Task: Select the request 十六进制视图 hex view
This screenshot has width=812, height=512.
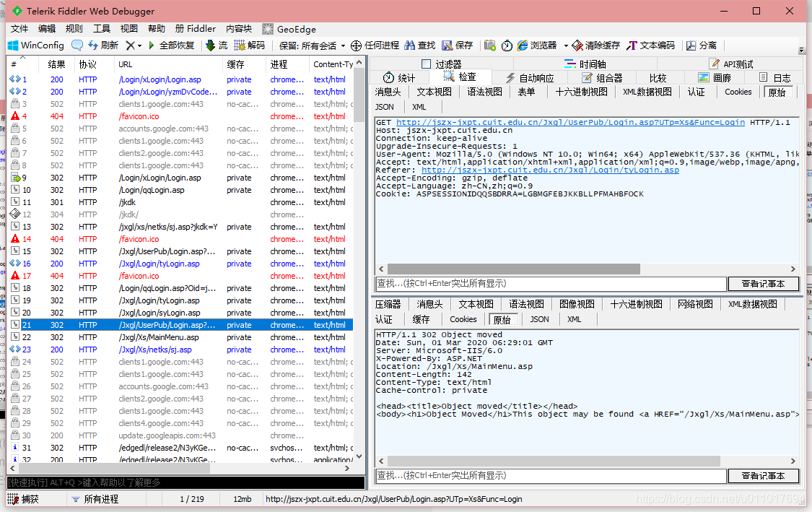Action: [581, 92]
